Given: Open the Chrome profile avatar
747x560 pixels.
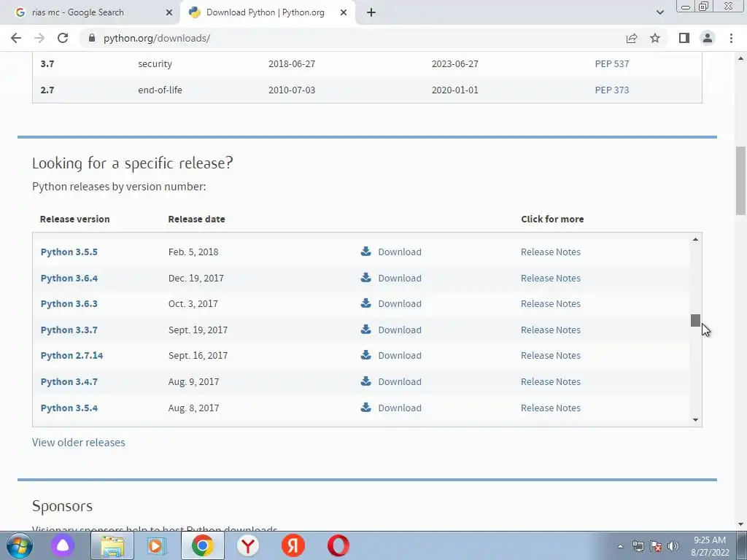Looking at the screenshot, I should (708, 38).
